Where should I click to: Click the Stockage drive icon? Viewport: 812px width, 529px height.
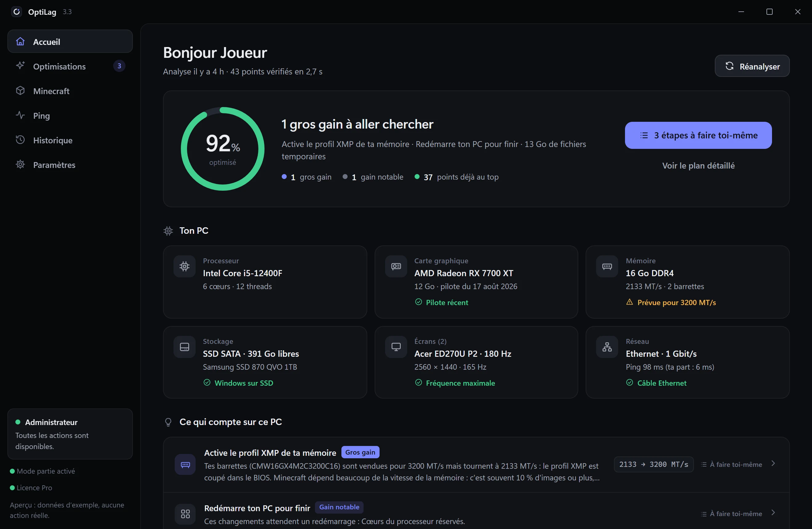pos(185,347)
